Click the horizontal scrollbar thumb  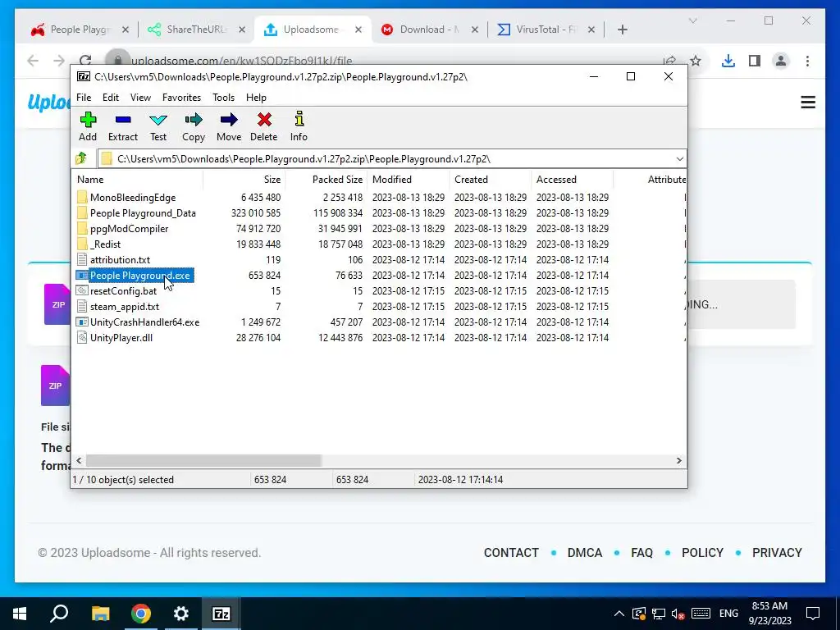pos(203,461)
